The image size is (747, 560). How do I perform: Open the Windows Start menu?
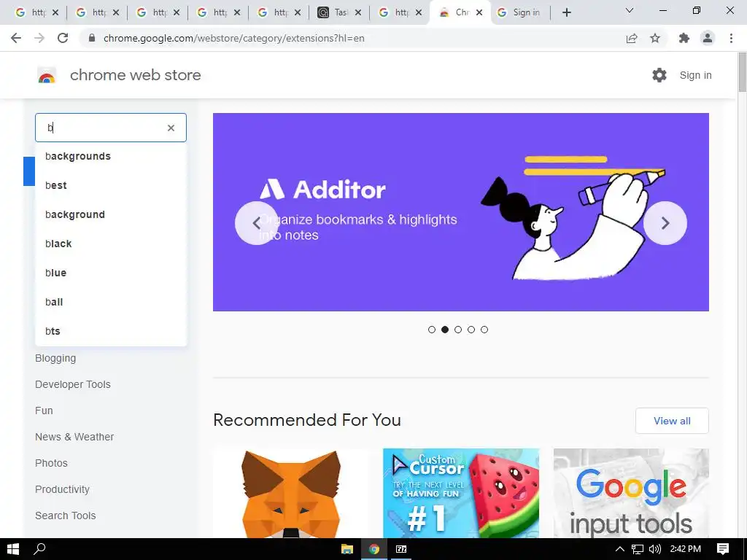[13, 549]
